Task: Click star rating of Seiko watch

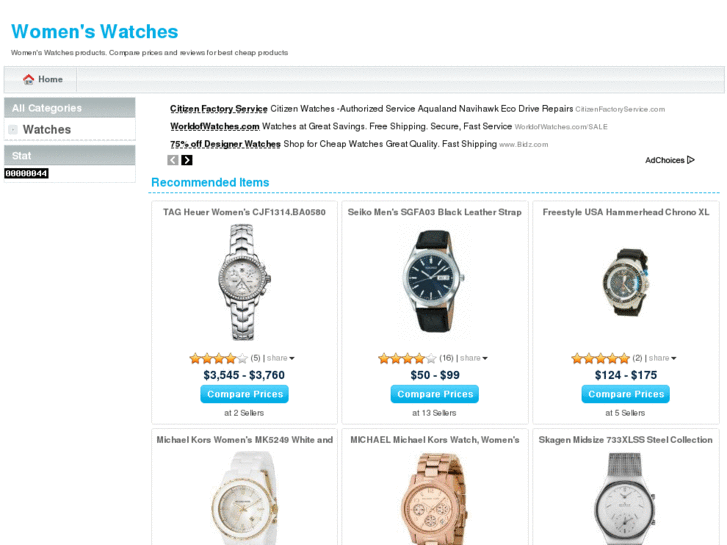Action: point(407,358)
